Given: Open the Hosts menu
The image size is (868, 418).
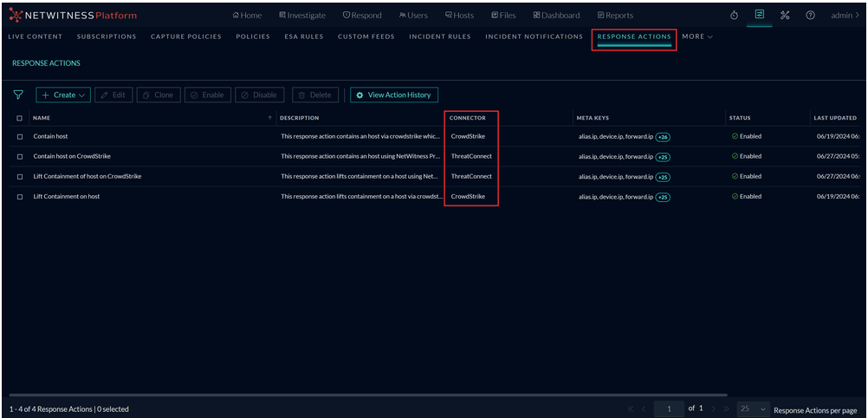Looking at the screenshot, I should tap(459, 16).
